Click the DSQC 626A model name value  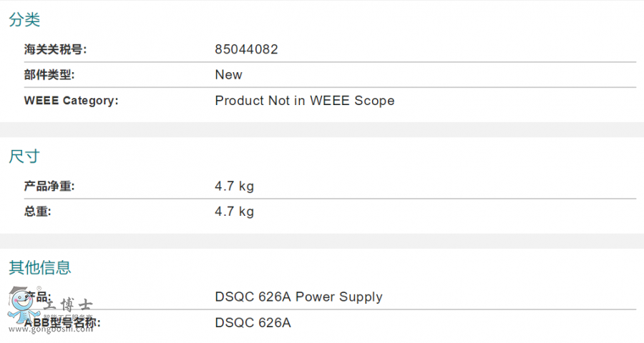tap(253, 323)
